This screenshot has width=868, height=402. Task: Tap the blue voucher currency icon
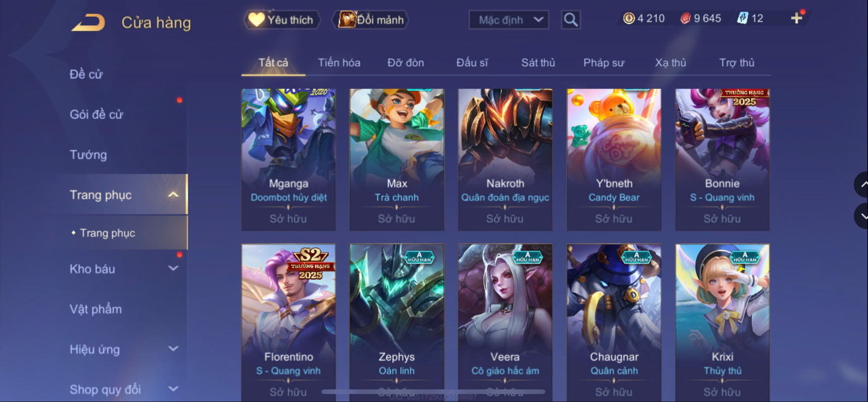tap(742, 19)
